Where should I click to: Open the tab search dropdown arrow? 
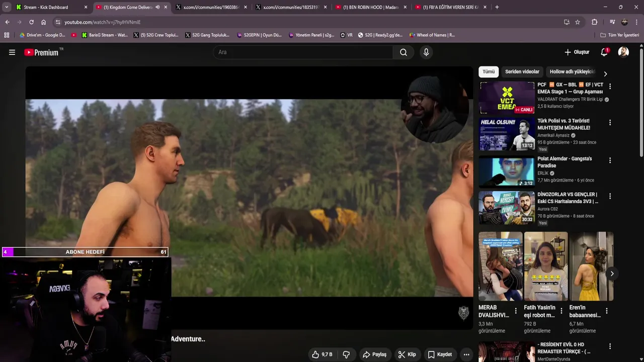(x=6, y=7)
